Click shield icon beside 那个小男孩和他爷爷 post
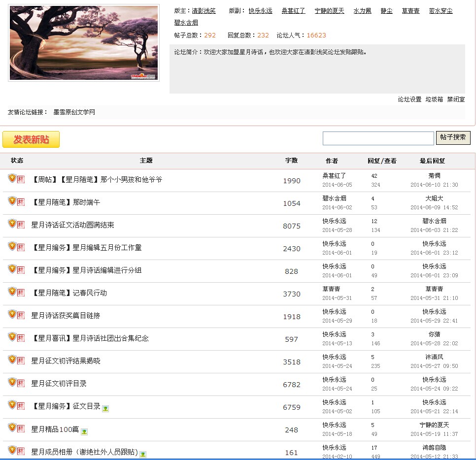476x460 pixels. [x=12, y=178]
